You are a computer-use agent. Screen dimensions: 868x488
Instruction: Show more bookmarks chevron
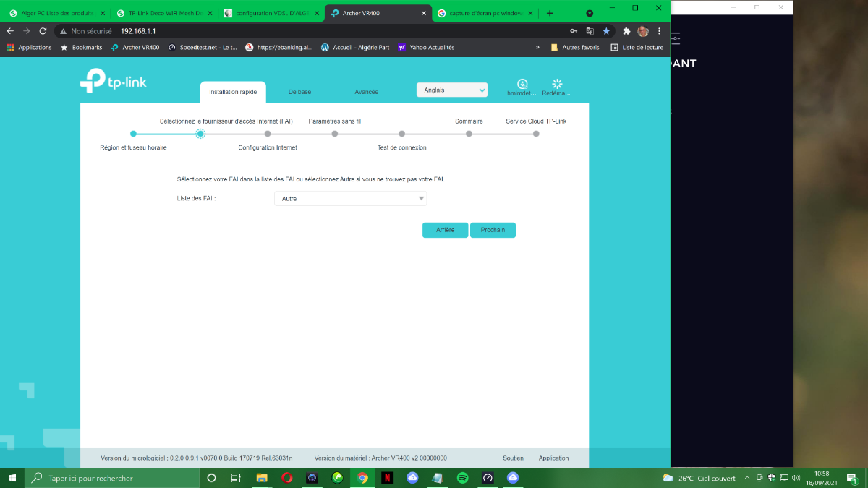[537, 47]
